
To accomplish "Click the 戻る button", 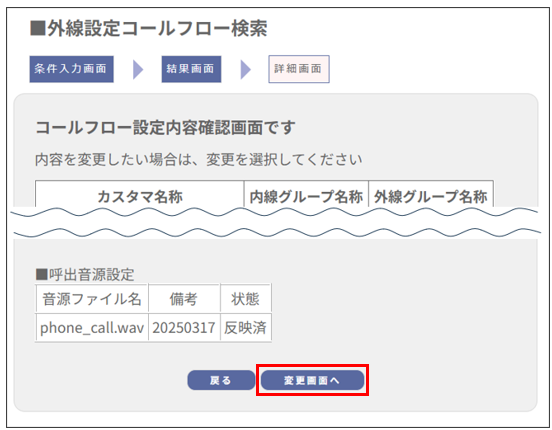I will pos(221,380).
